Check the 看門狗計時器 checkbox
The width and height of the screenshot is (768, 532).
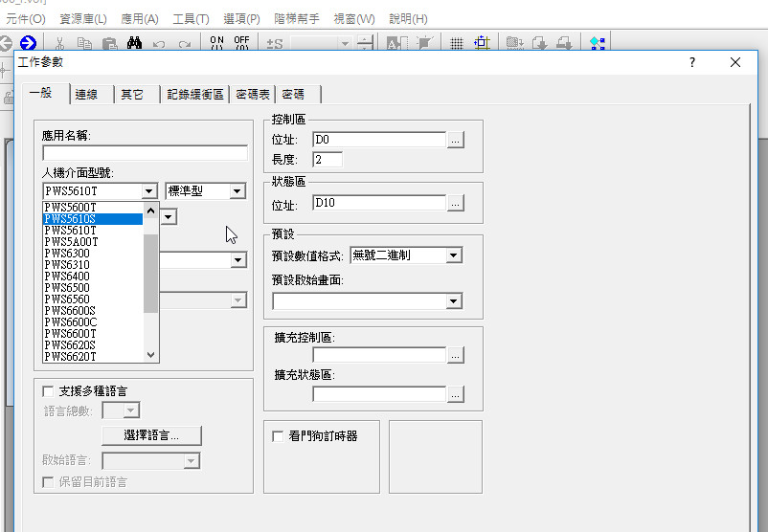tap(278, 436)
